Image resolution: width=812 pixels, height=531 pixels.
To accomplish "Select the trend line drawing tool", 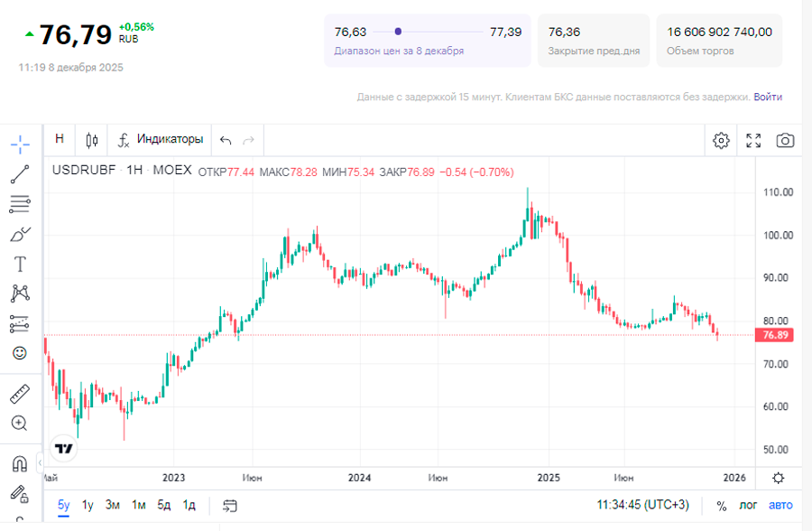I will point(20,174).
